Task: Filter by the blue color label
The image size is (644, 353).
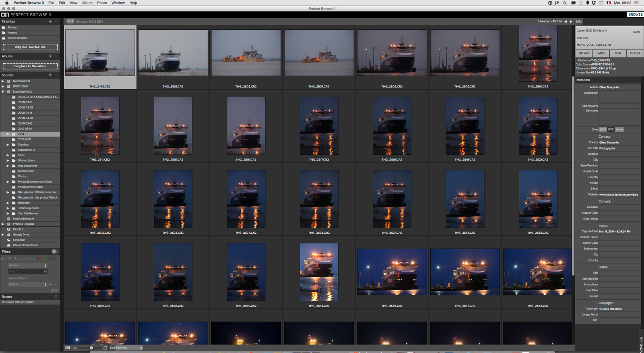Action: [51, 259]
